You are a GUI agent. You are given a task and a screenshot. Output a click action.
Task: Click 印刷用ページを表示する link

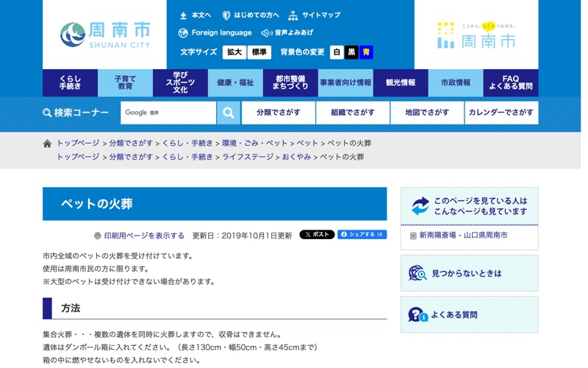(144, 236)
